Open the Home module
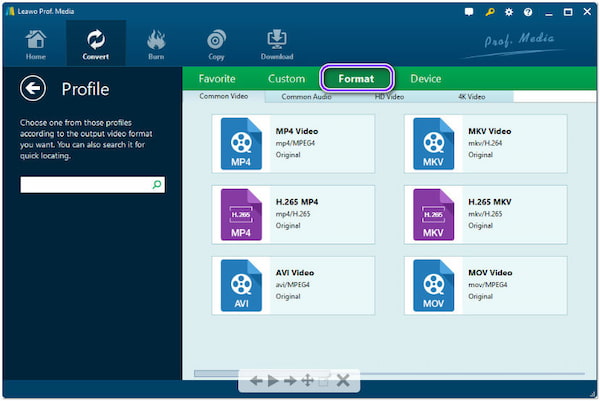The image size is (600, 401). (x=36, y=44)
